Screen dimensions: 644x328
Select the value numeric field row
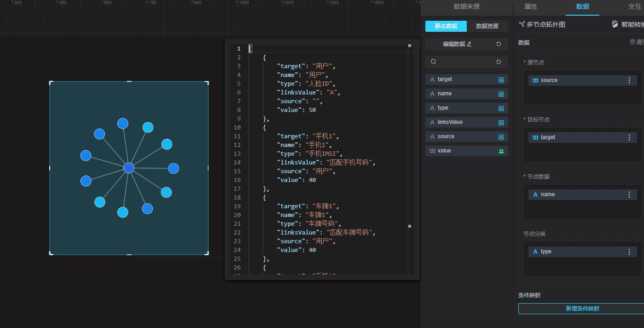(466, 151)
